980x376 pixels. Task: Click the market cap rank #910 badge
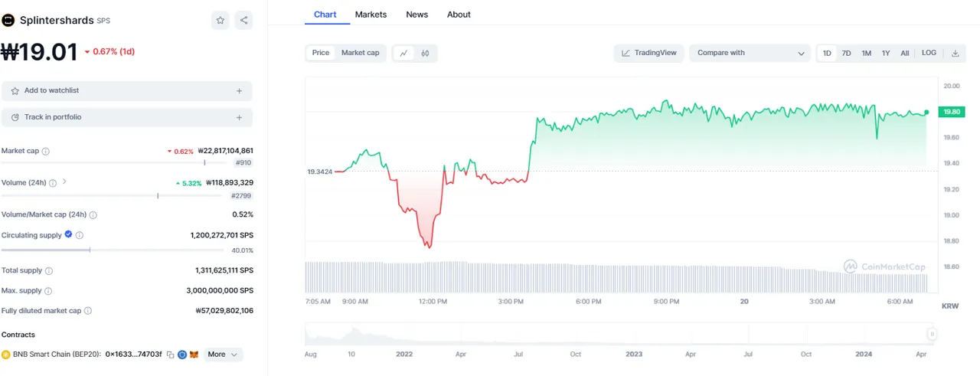243,163
